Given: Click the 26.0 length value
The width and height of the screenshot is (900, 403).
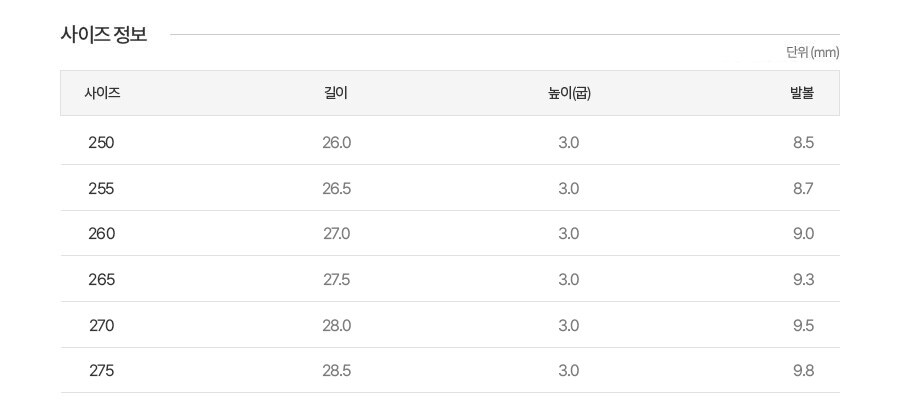Looking at the screenshot, I should tap(336, 142).
